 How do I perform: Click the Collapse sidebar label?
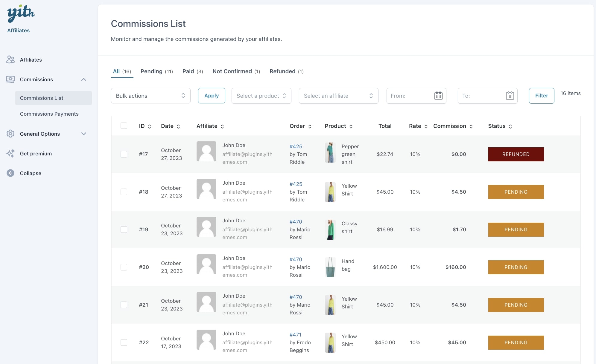coord(31,173)
